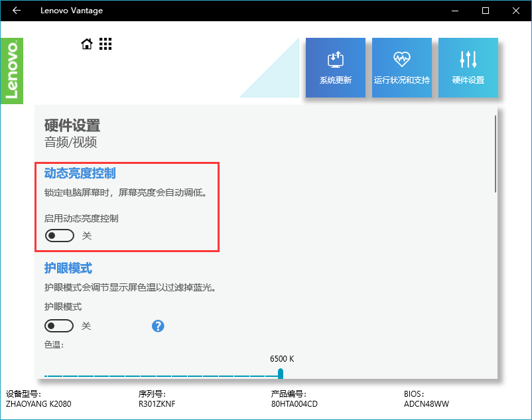This screenshot has width=532, height=420.
Task: Click the product number 80HTA004CD
Action: click(295, 403)
